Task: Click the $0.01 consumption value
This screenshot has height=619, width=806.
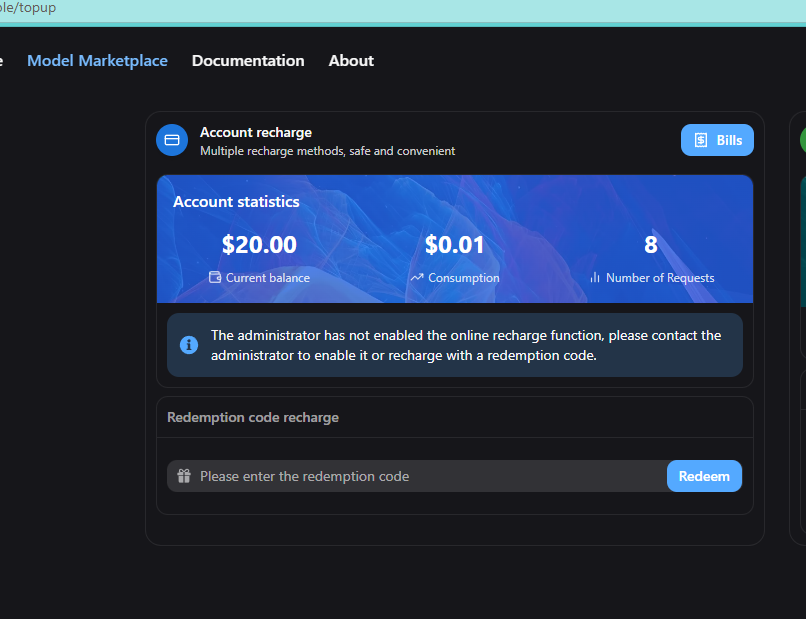Action: 454,245
